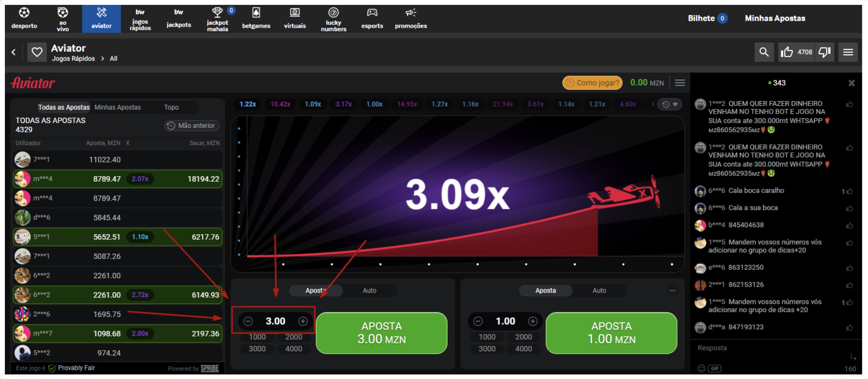
Task: Click the Como jogar? button
Action: (x=592, y=83)
